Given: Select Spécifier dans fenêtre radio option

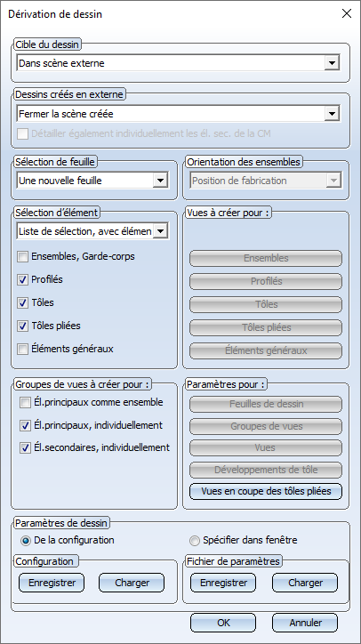Looking at the screenshot, I should pos(194,541).
